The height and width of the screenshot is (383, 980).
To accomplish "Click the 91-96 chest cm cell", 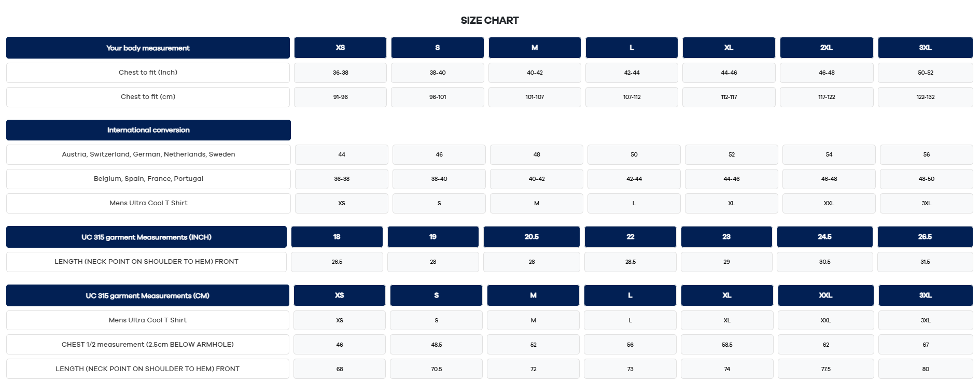I will [x=340, y=97].
